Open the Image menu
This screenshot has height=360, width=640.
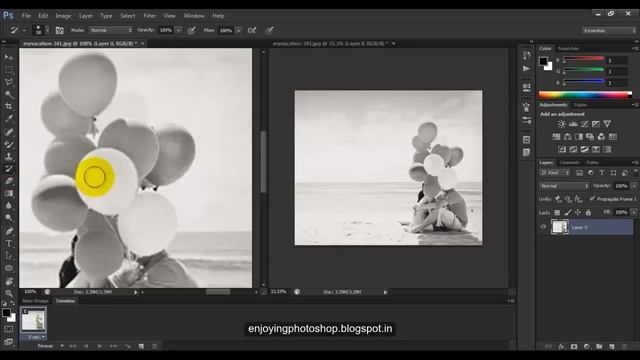click(63, 16)
